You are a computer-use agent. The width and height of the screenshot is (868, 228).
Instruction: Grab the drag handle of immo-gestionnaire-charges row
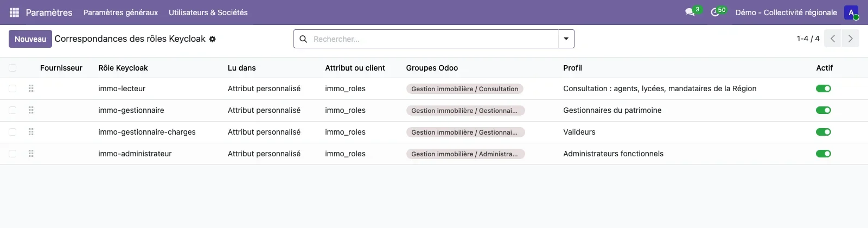coord(31,132)
